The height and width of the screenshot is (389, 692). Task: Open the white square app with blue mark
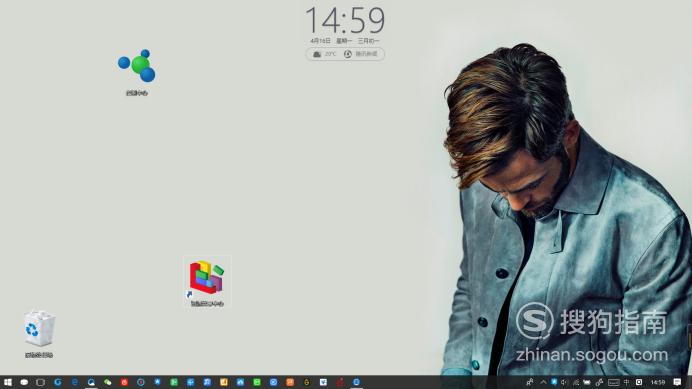click(x=323, y=382)
